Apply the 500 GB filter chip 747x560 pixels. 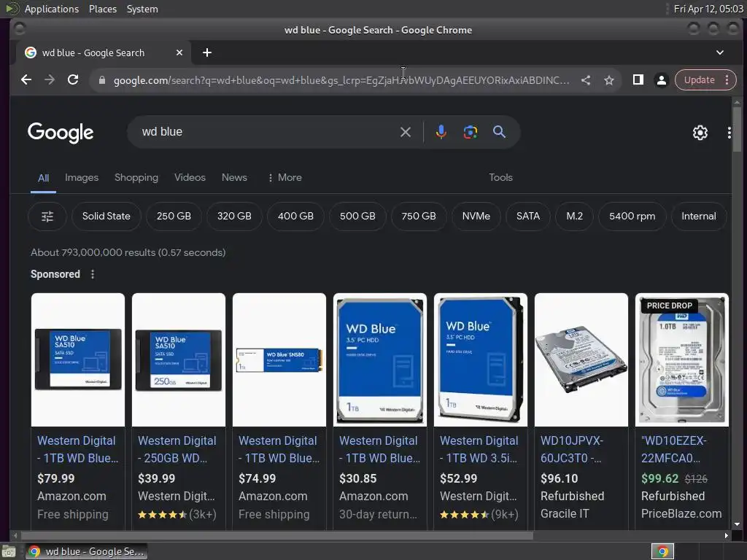[357, 216]
